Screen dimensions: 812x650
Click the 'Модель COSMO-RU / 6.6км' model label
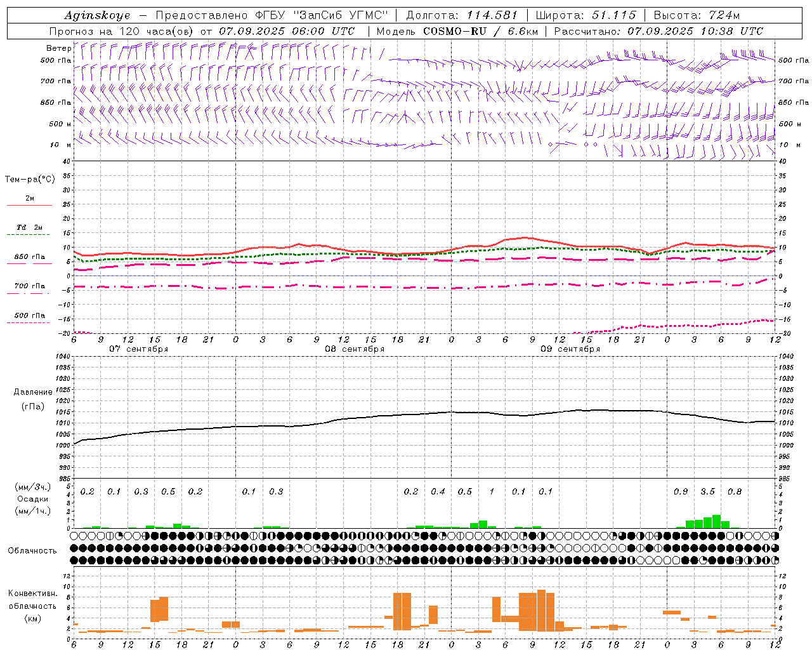[457, 31]
